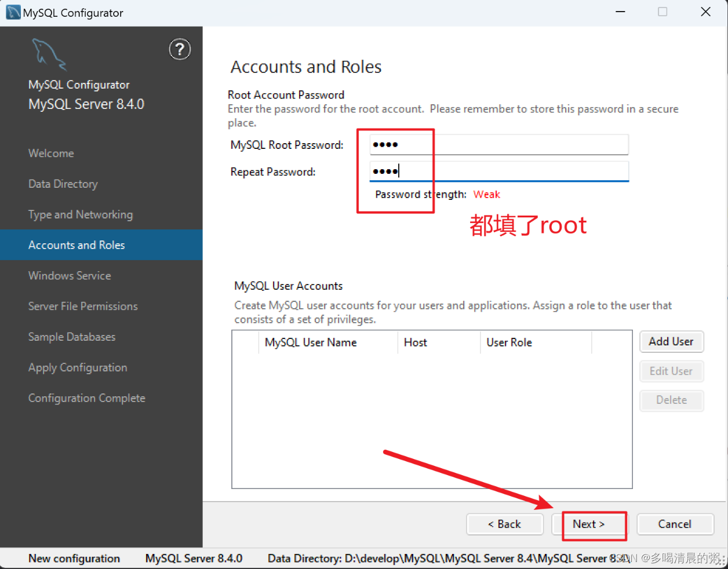Click the 'New configuration' status text

[x=74, y=559]
